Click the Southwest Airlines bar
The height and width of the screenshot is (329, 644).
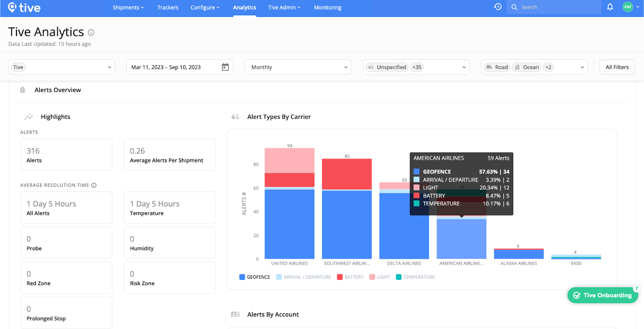click(347, 209)
